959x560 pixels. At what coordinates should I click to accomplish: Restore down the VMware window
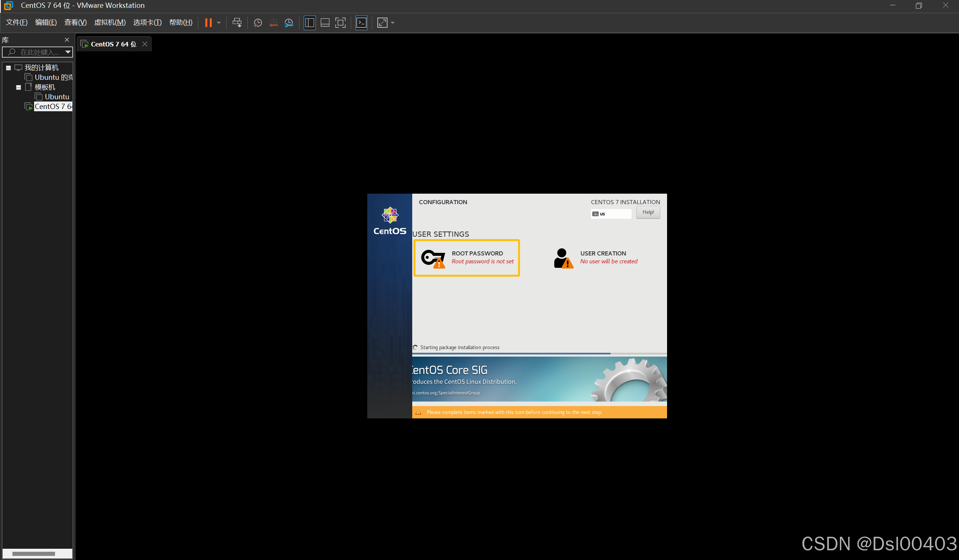coord(919,5)
